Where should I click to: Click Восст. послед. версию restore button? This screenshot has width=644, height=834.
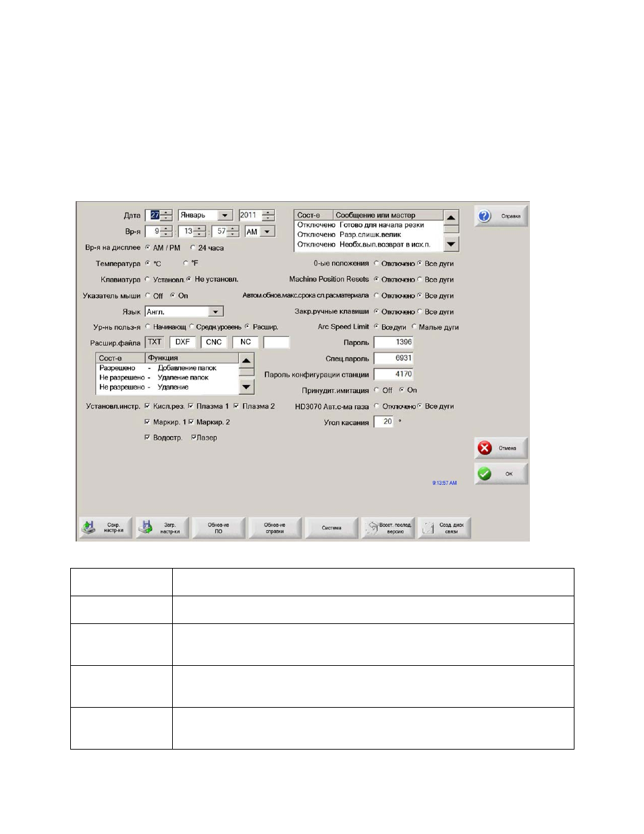click(387, 528)
